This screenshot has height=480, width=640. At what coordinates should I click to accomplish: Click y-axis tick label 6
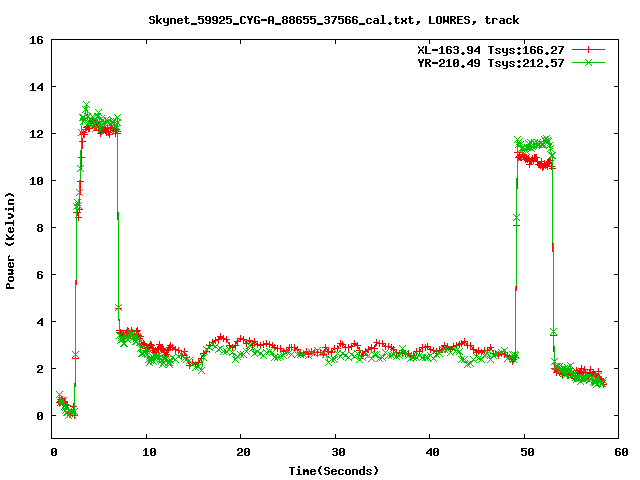(x=40, y=275)
